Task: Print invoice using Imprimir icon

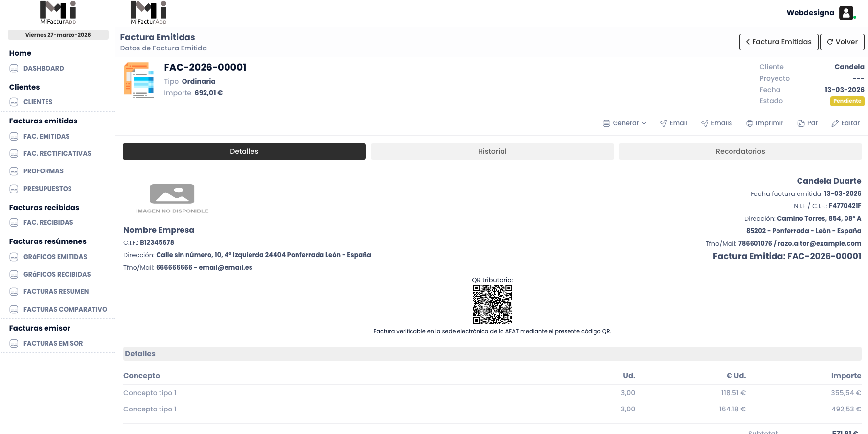Action: click(x=750, y=123)
